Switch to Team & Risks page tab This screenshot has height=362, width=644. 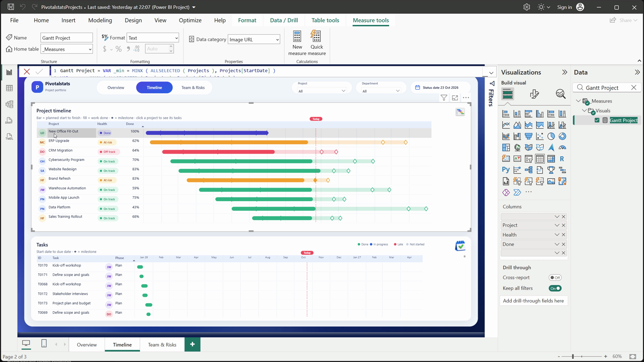click(x=162, y=345)
